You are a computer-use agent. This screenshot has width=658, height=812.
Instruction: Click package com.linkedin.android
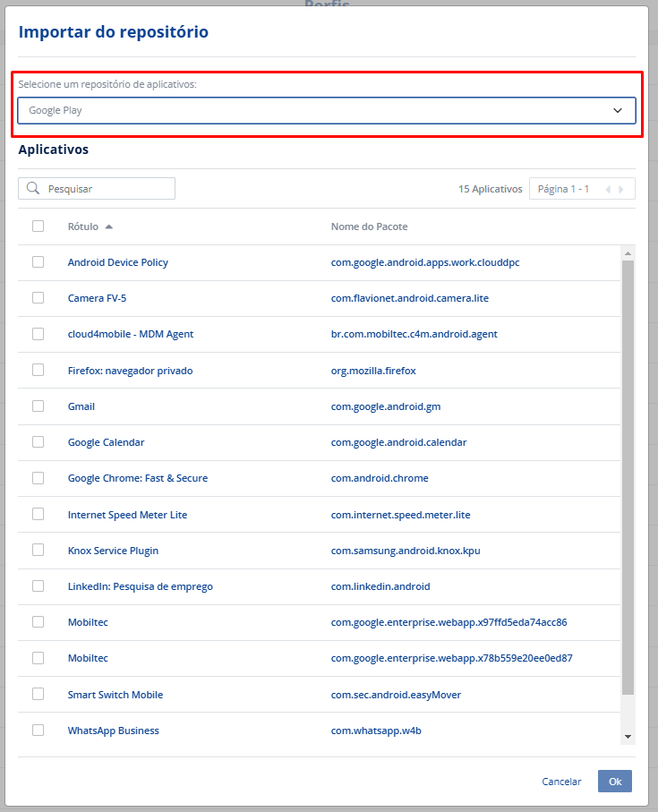coord(380,586)
